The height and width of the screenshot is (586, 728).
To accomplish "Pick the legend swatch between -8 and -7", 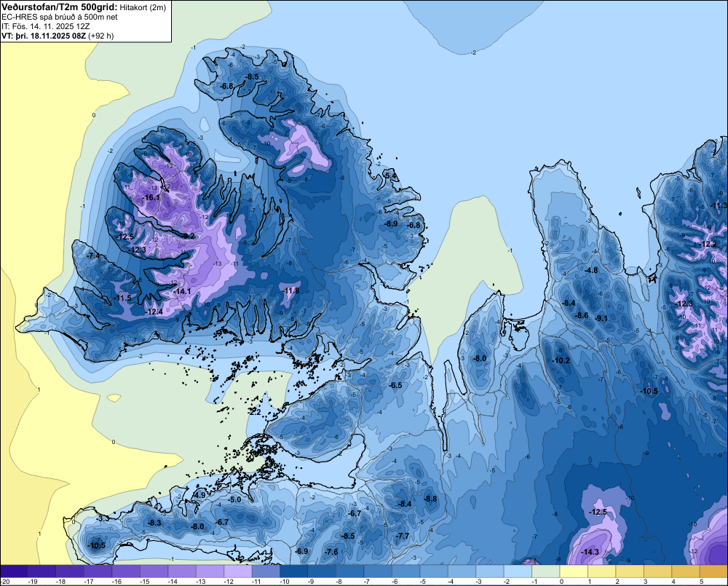I will pyautogui.click(x=349, y=571).
